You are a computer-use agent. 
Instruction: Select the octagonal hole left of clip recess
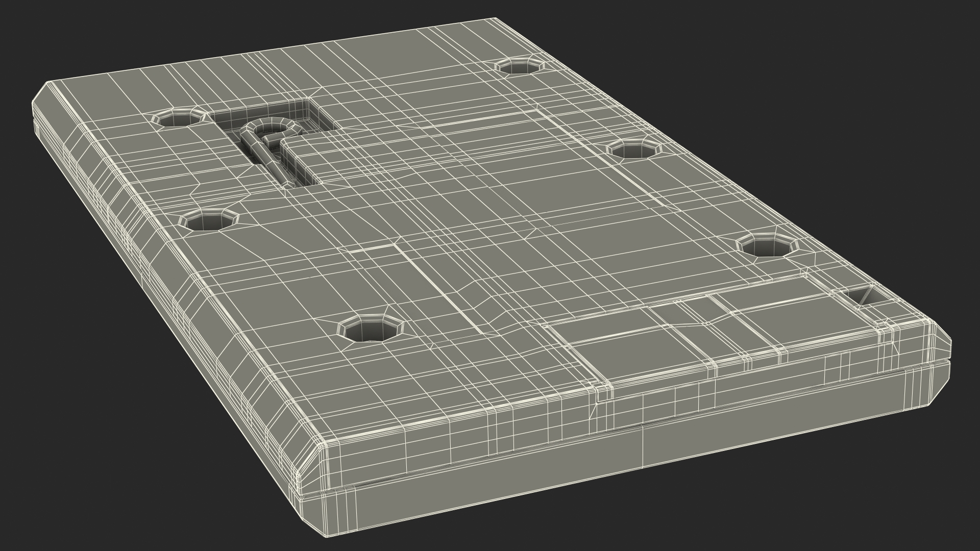(179, 118)
